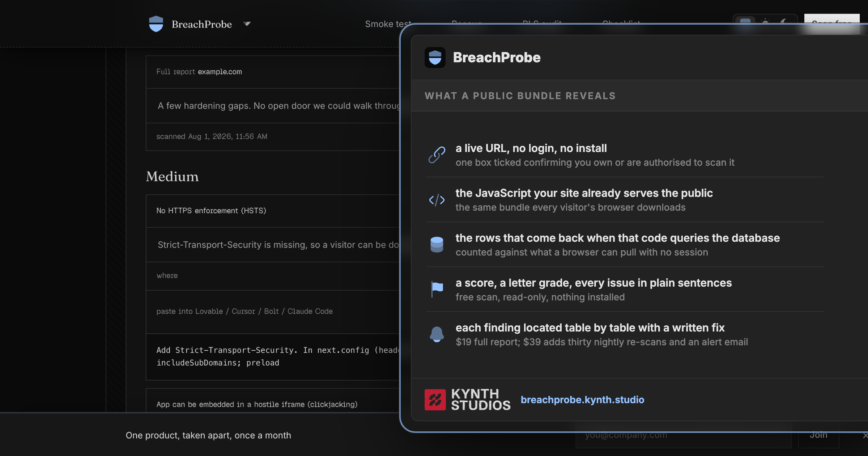Viewport: 868px width, 456px height.
Task: Click 'No HTTPS enforcement (HSTS)' finding title
Action: tap(211, 211)
